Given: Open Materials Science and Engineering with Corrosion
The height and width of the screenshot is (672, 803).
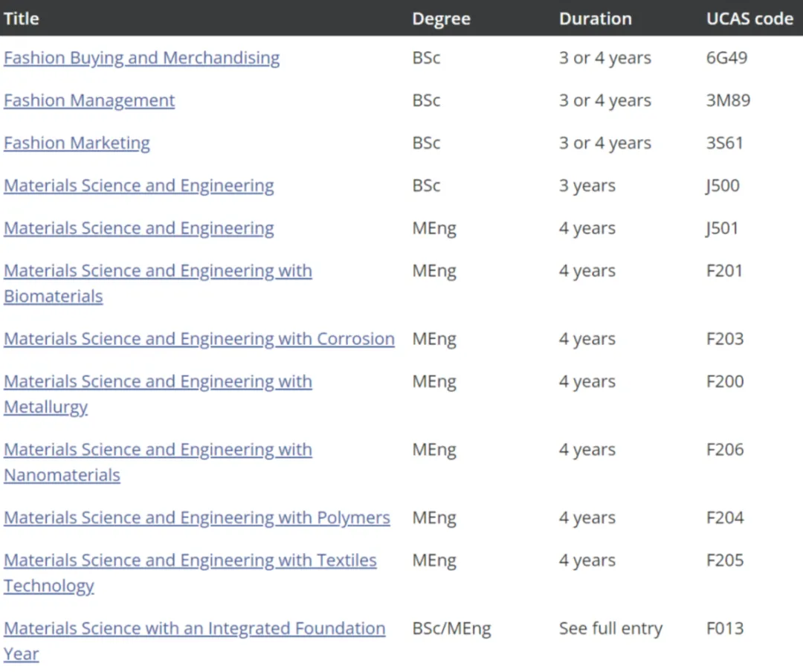Looking at the screenshot, I should coord(199,339).
